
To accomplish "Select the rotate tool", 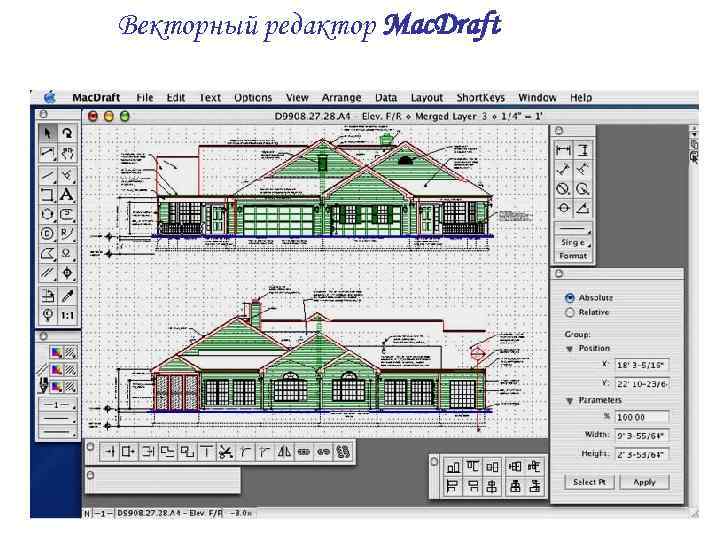I will (67, 133).
